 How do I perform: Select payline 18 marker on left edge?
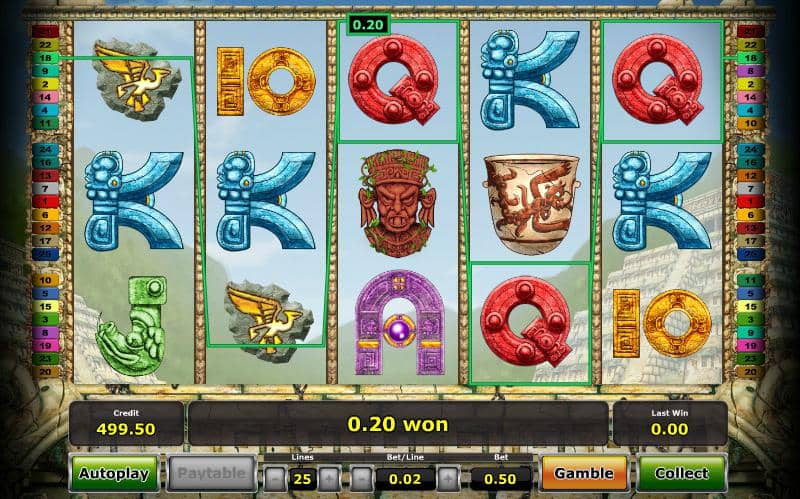coord(45,58)
